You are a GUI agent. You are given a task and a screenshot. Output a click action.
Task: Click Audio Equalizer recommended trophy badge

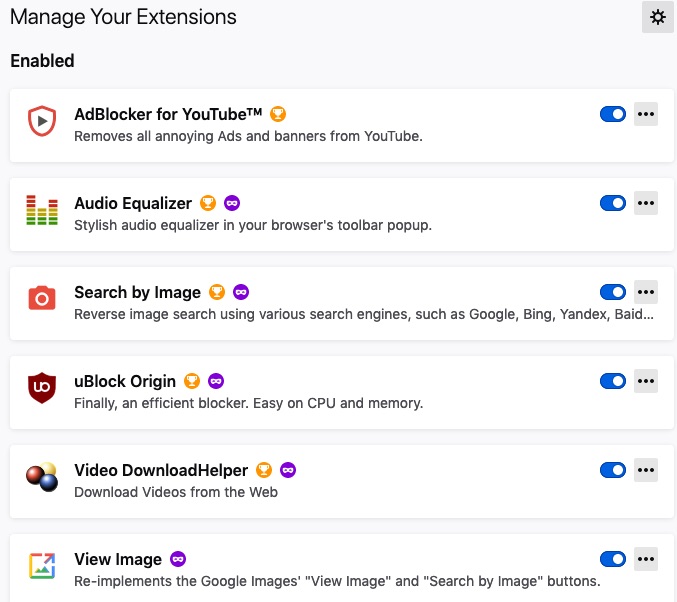click(208, 203)
